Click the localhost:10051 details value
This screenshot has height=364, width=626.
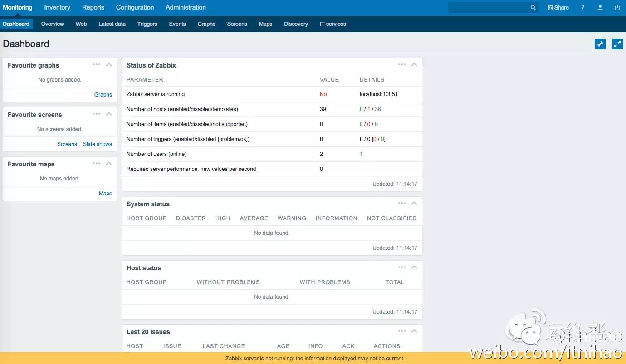click(x=379, y=94)
